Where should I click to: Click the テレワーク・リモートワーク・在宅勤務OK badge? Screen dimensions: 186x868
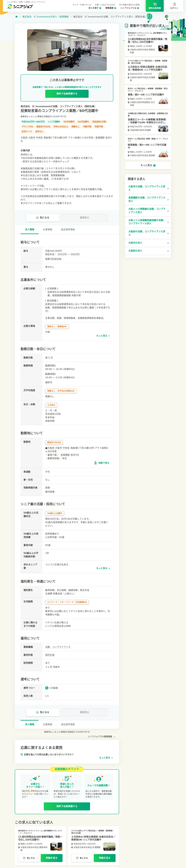67,602
